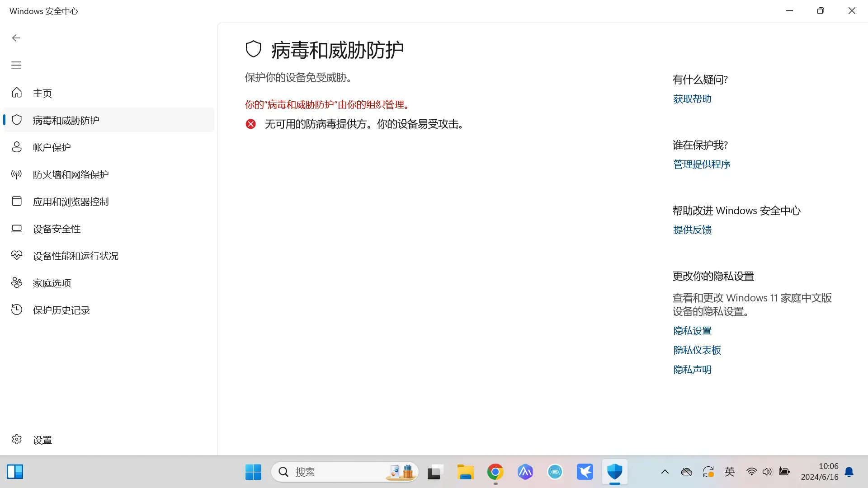
Task: Select 主页 in the sidebar
Action: coord(108,93)
